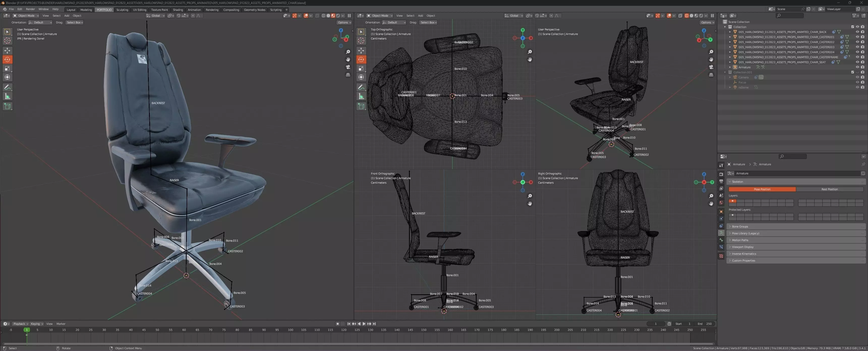Screen dimensions: 868x351
Task: Open the Sculpting workspace tab
Action: pyautogui.click(x=122, y=10)
